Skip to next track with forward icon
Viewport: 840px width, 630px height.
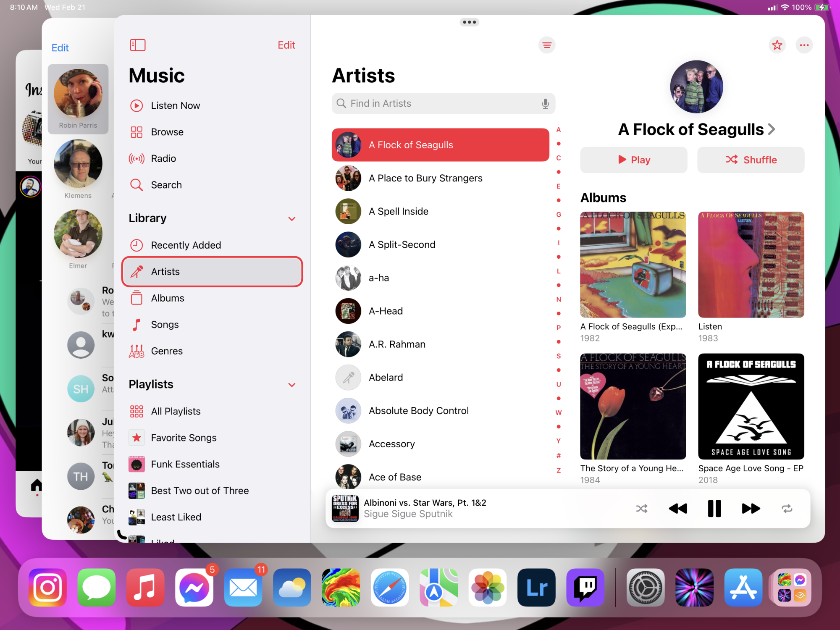coord(751,509)
